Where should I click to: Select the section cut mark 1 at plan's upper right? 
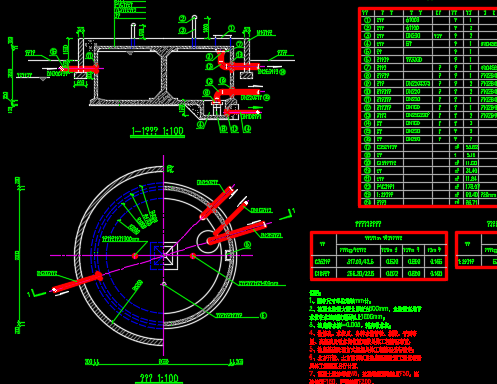[287, 215]
